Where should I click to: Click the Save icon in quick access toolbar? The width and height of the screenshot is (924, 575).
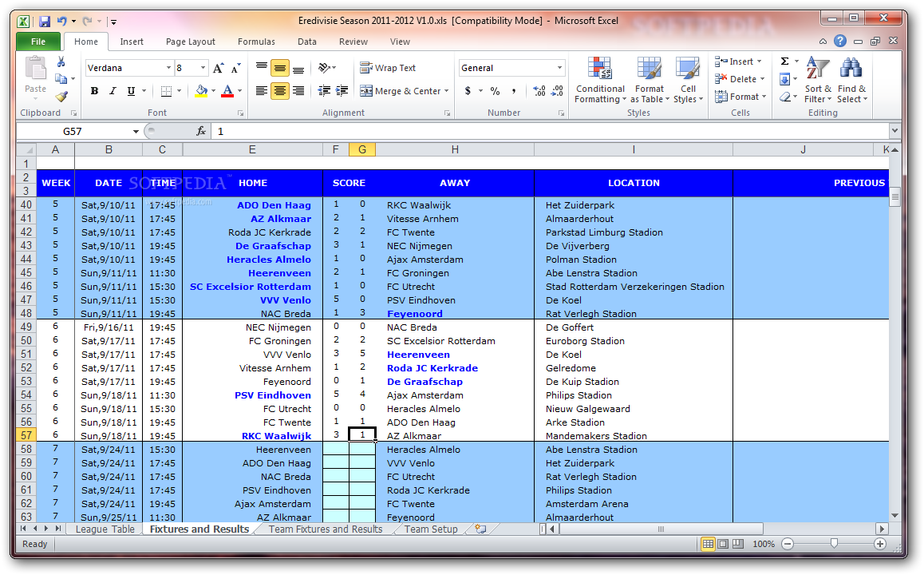point(44,22)
